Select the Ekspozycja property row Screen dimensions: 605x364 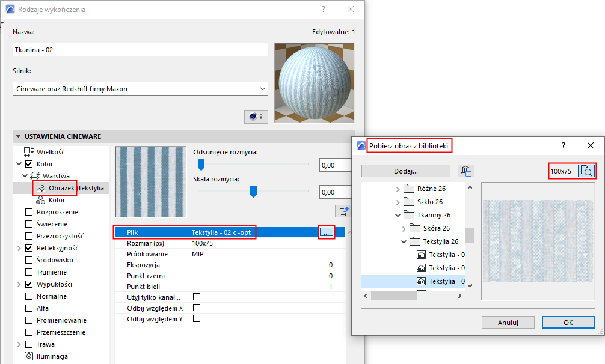point(230,265)
